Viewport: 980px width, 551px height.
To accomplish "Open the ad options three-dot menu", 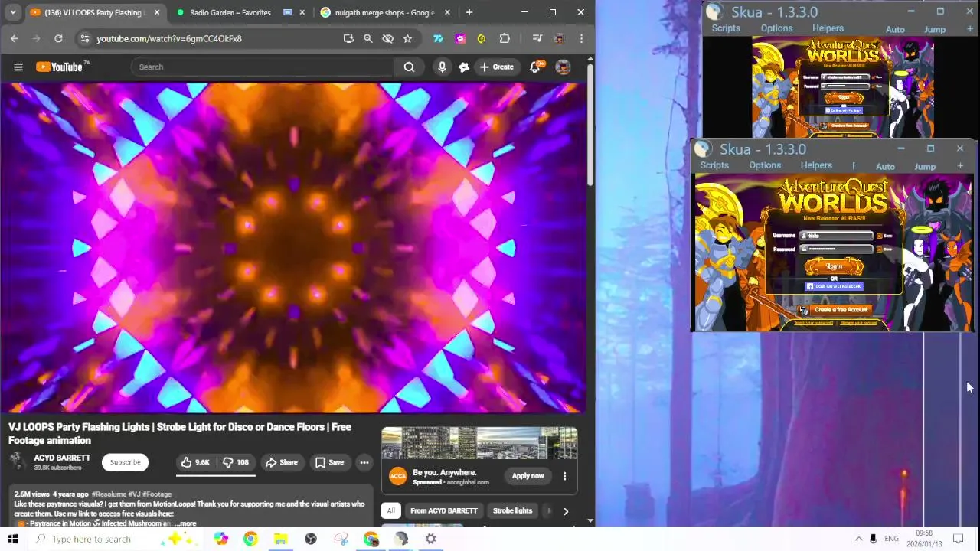I will point(564,476).
